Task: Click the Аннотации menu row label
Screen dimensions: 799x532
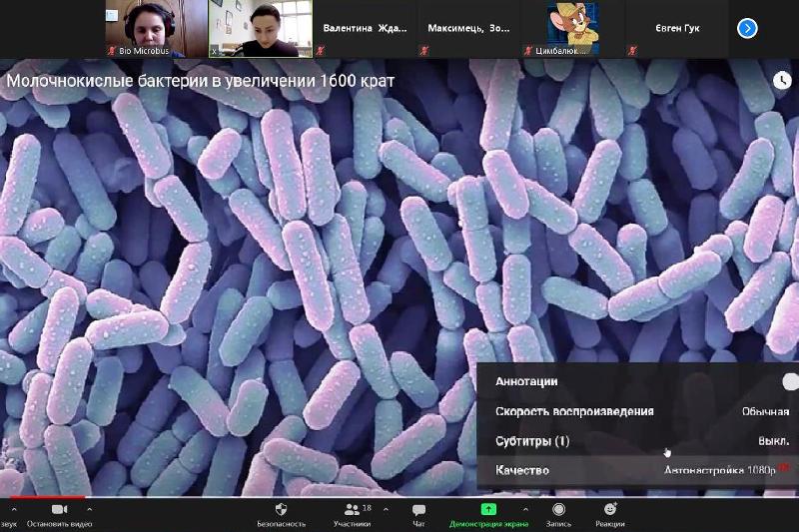Action: 526,382
